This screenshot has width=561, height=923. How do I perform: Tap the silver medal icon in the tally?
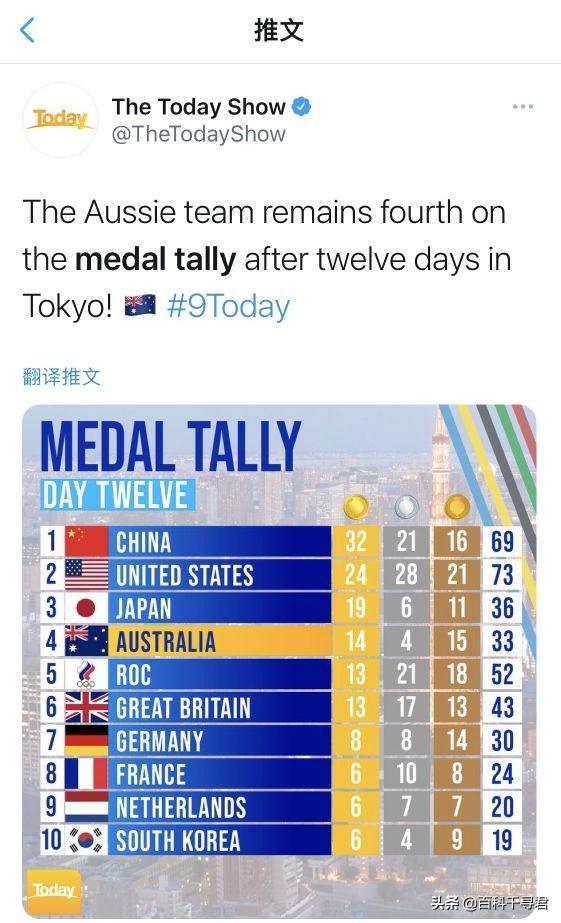click(406, 507)
